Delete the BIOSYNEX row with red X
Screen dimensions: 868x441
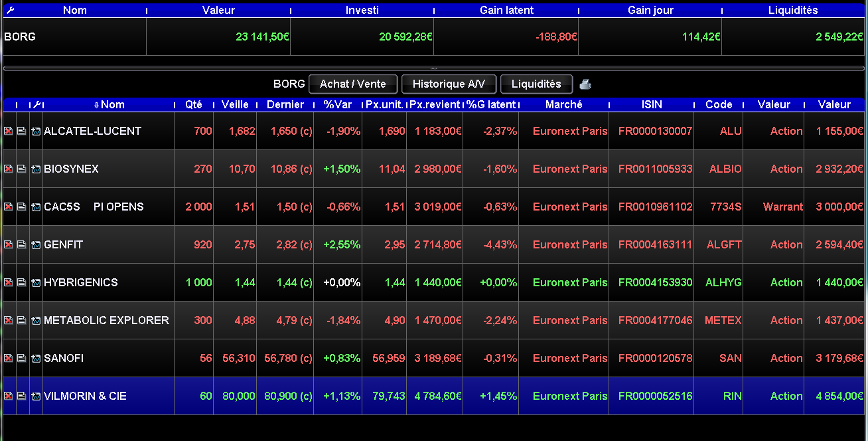pos(8,169)
